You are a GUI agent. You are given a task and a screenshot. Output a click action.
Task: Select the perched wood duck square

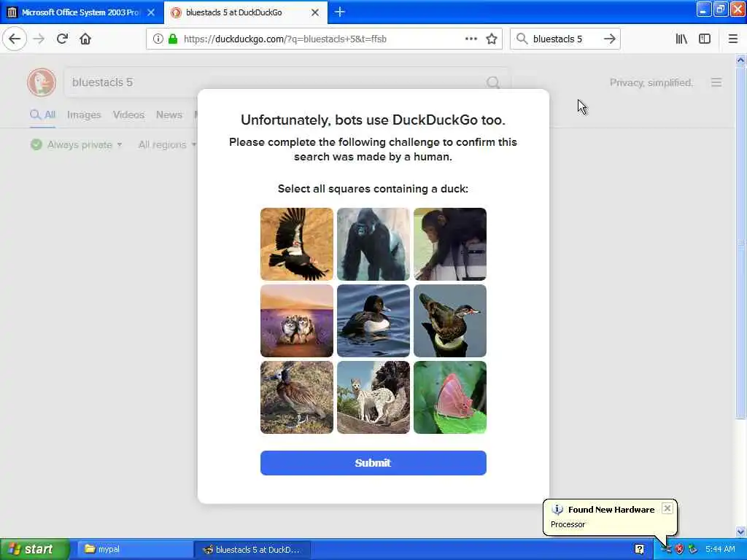[x=450, y=321]
